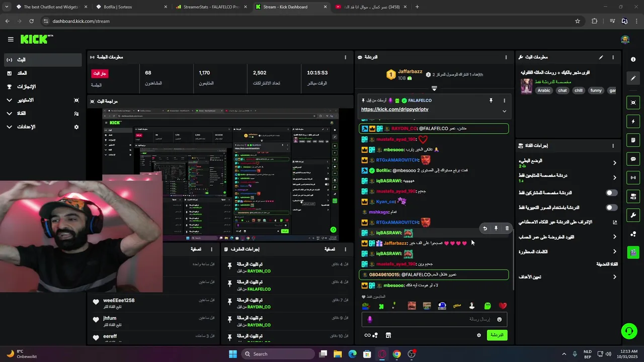Click the green headset support button

point(629,331)
